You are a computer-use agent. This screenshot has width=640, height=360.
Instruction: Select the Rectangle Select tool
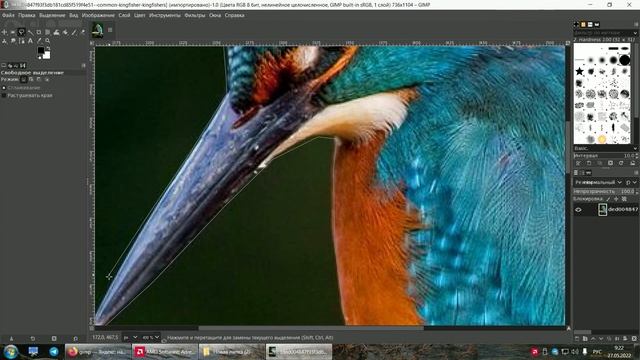pyautogui.click(x=13, y=32)
